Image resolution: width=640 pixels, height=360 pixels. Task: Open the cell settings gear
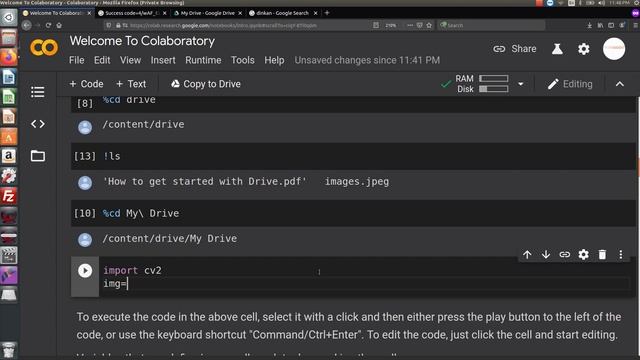583,255
